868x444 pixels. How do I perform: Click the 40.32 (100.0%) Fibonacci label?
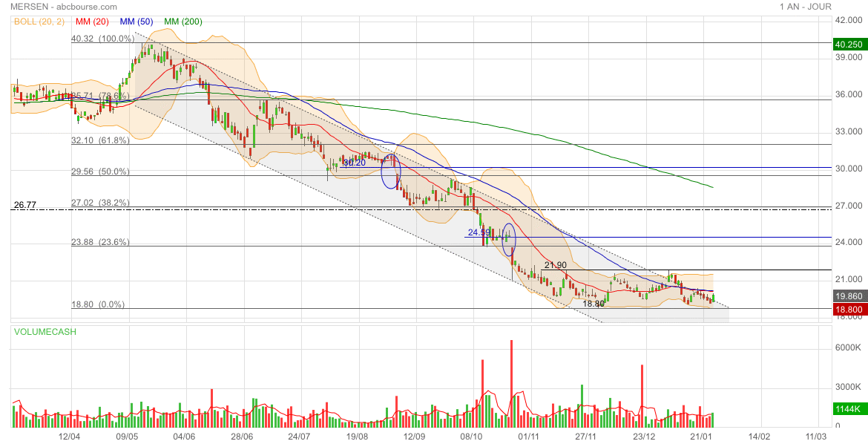pos(103,39)
